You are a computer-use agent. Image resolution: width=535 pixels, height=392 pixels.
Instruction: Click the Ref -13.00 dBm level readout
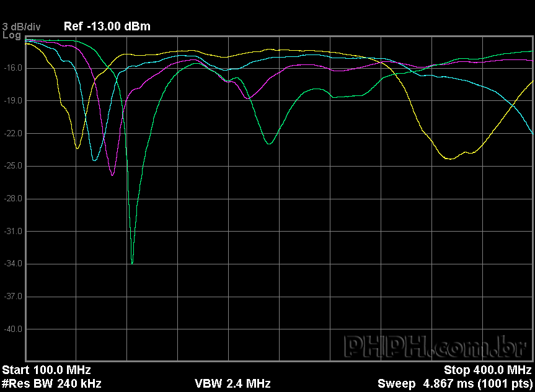point(107,26)
